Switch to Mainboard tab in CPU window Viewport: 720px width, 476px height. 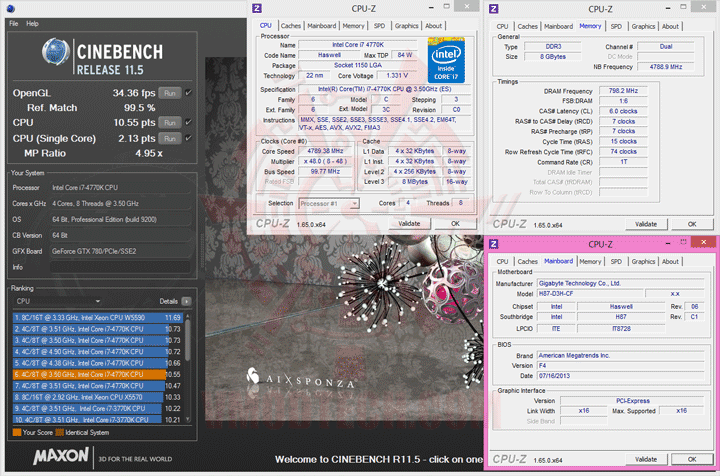[321, 26]
